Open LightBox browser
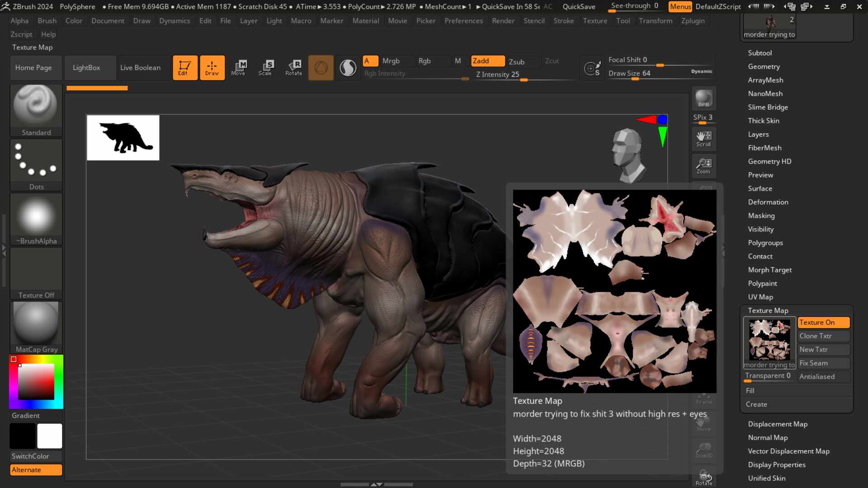 86,68
